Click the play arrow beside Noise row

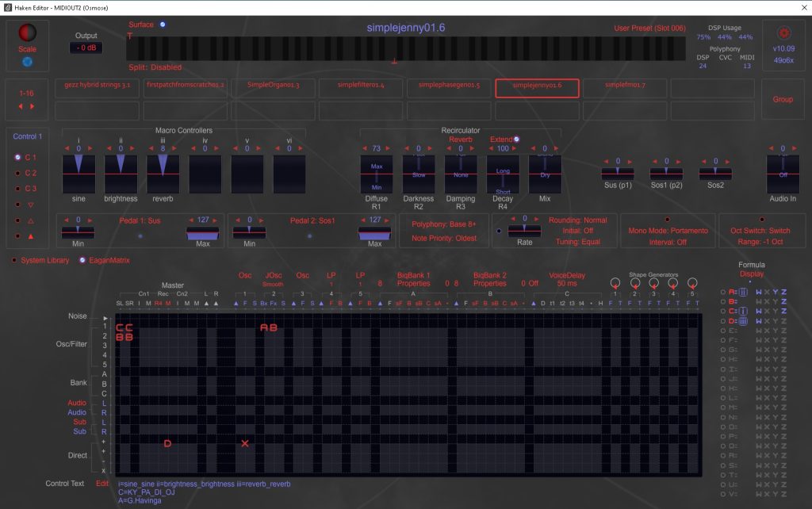click(105, 318)
